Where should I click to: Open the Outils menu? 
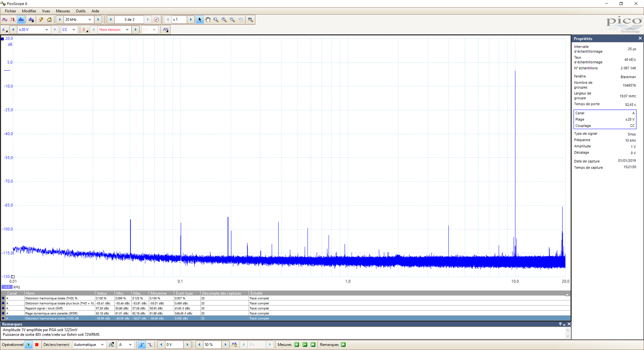[x=80, y=11]
